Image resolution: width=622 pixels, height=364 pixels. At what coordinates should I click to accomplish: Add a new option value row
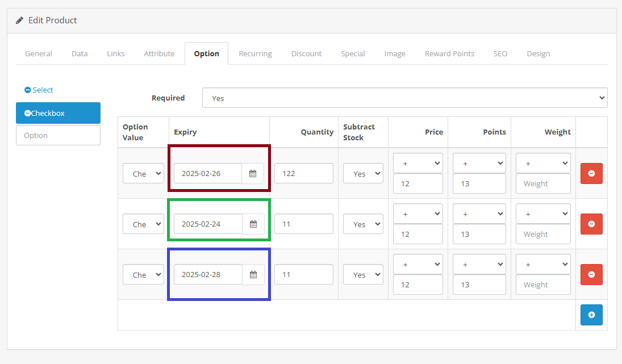(x=591, y=315)
